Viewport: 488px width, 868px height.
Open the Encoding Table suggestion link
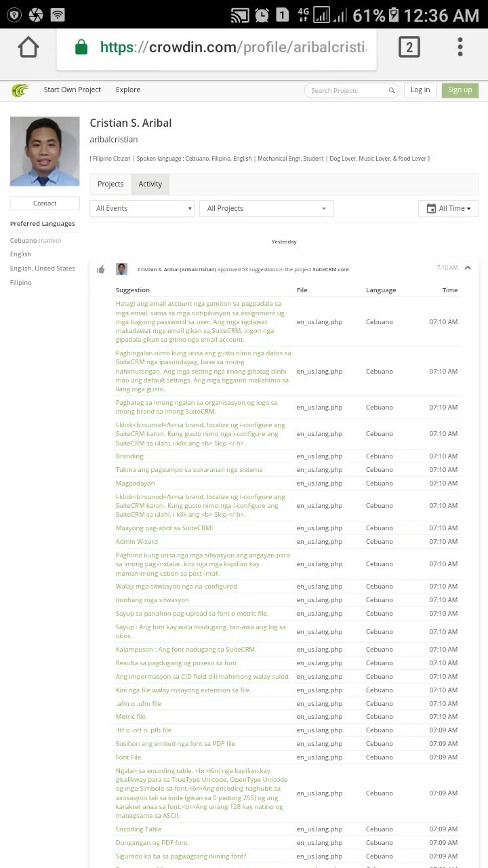click(138, 829)
